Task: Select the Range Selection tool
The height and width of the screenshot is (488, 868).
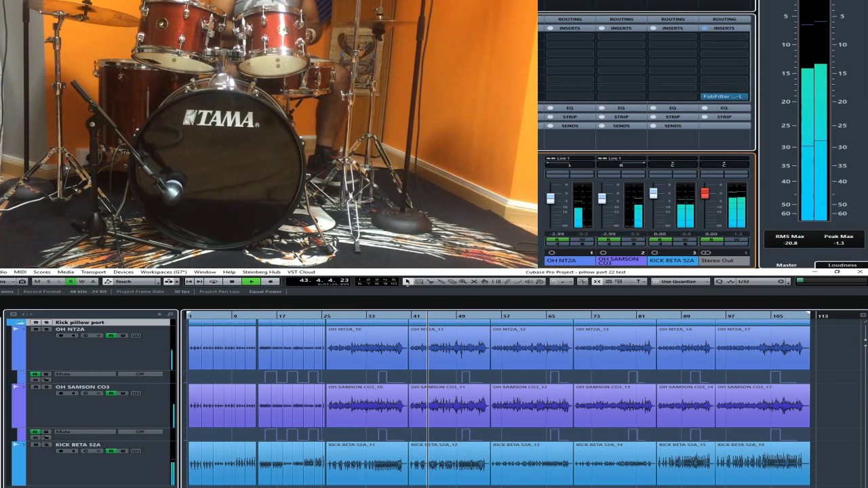Action: (x=419, y=281)
